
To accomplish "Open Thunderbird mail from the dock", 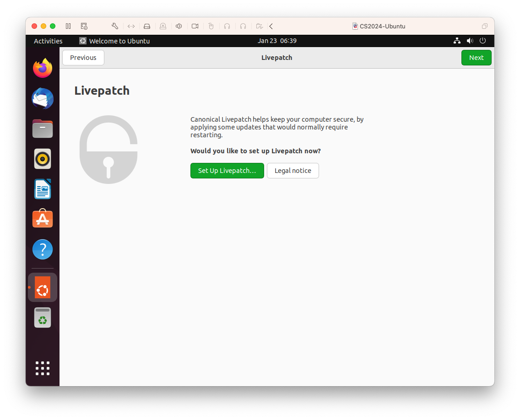I will tap(43, 98).
